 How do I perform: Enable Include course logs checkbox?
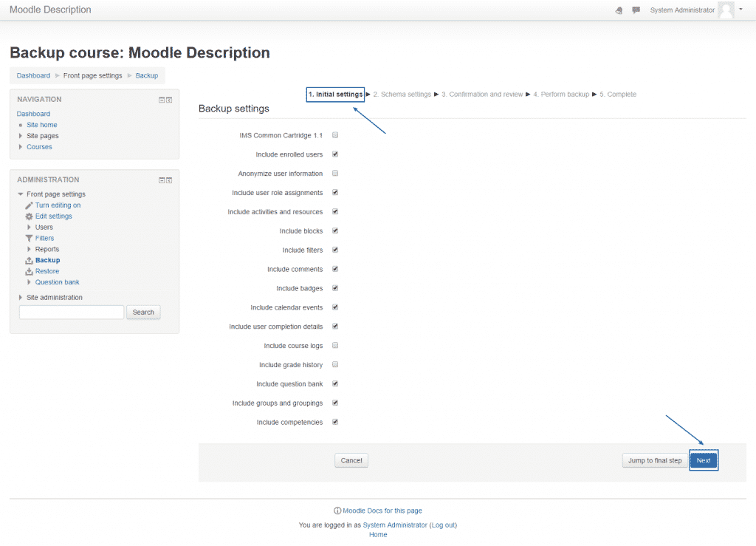click(335, 345)
